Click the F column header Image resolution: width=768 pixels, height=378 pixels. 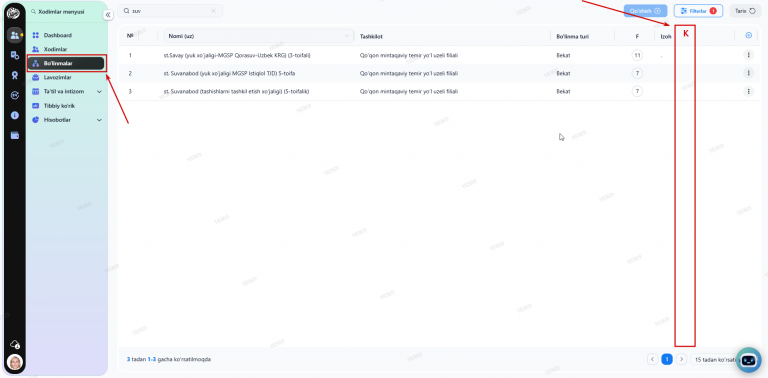(x=637, y=36)
